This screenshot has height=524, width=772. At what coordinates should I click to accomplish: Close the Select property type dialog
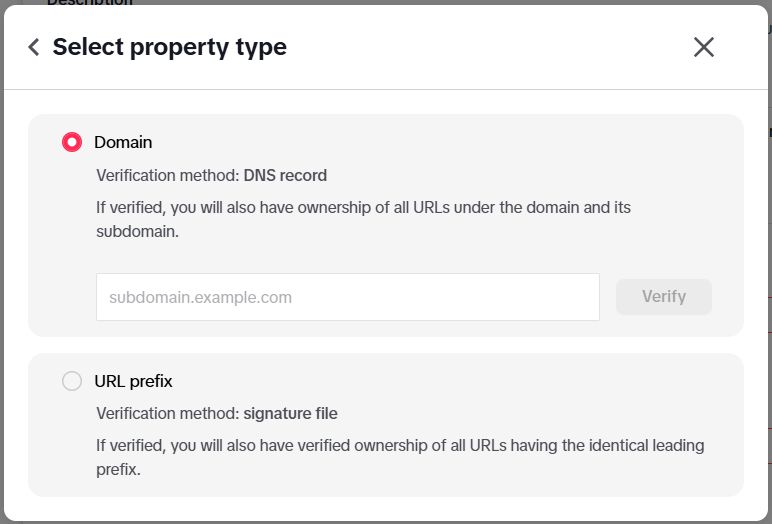(704, 47)
